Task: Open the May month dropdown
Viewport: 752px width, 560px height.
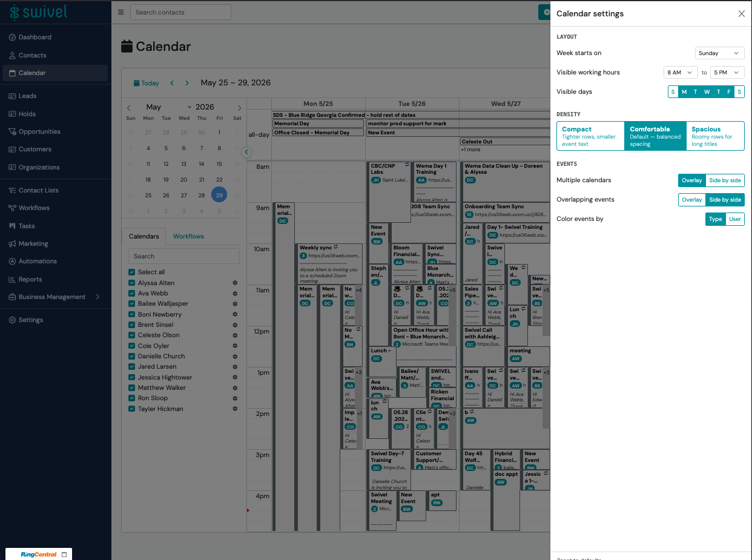Action: [x=168, y=107]
